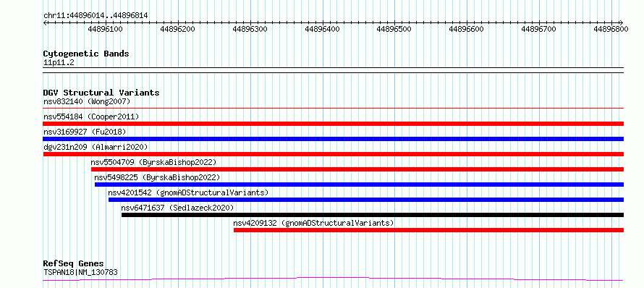Click the left arrowhead of the ruler
The height and width of the screenshot is (288, 644).
45,22
